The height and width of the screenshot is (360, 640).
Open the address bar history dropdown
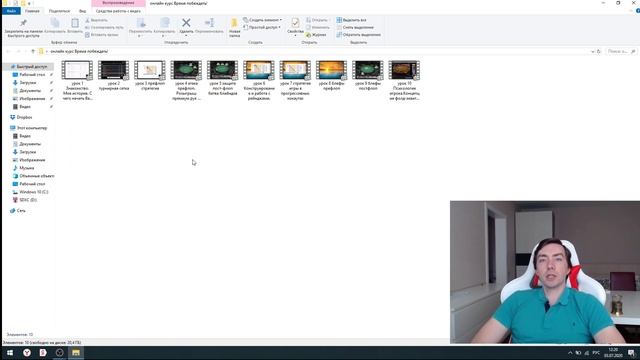coord(592,51)
